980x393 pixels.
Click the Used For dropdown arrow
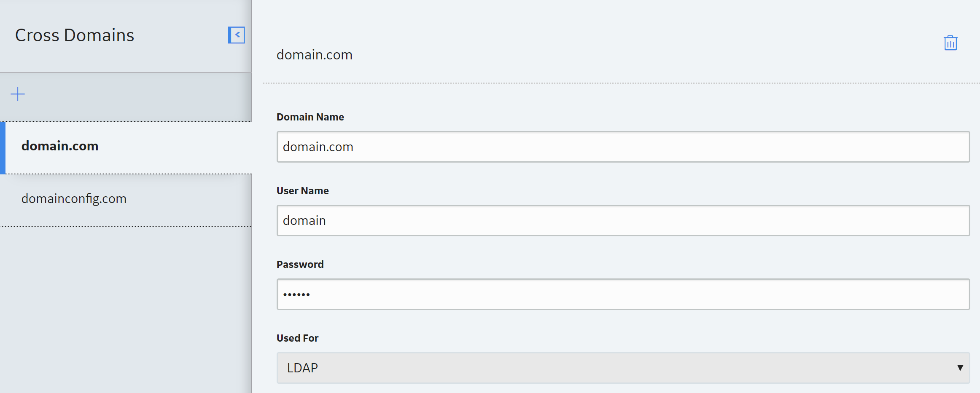960,368
